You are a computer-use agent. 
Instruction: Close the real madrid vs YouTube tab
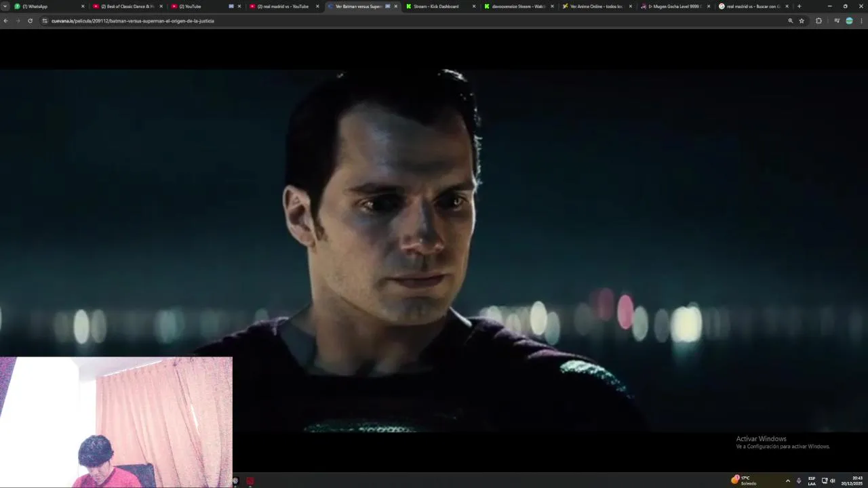click(x=317, y=6)
